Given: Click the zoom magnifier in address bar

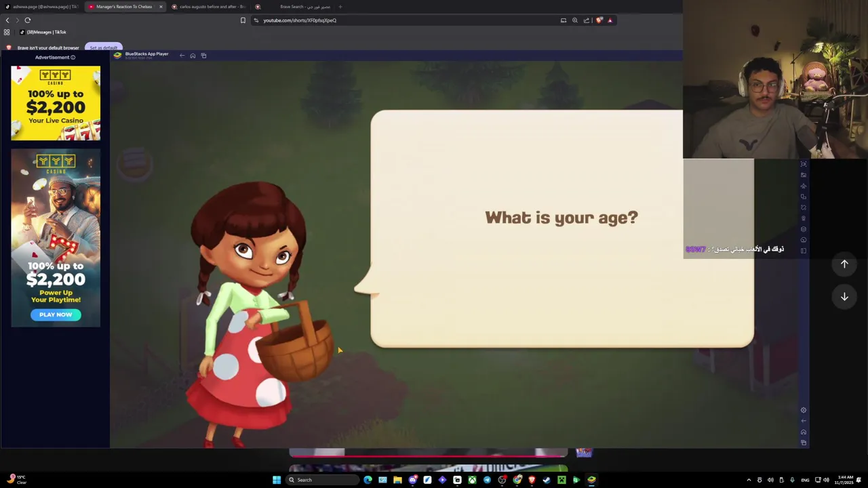Looking at the screenshot, I should [575, 20].
